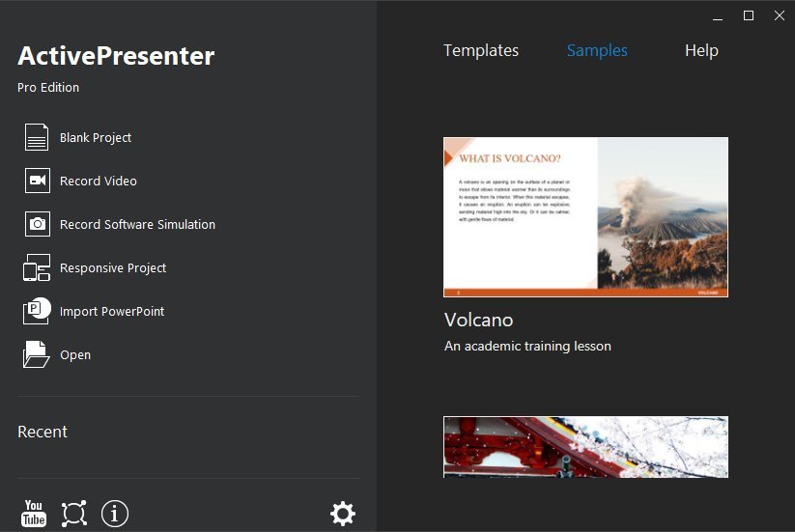Image resolution: width=795 pixels, height=532 pixels.
Task: Click the Import PowerPoint text
Action: click(x=112, y=312)
